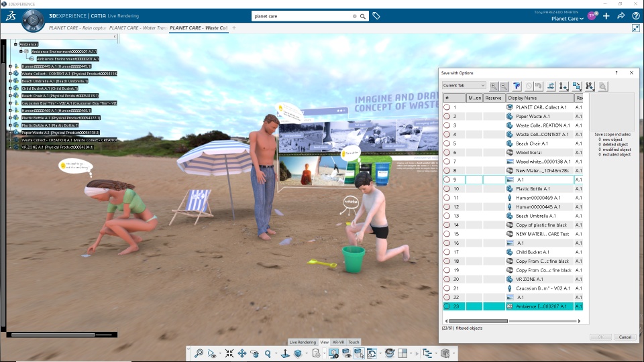Click the user avatar icon in top bar

click(592, 16)
